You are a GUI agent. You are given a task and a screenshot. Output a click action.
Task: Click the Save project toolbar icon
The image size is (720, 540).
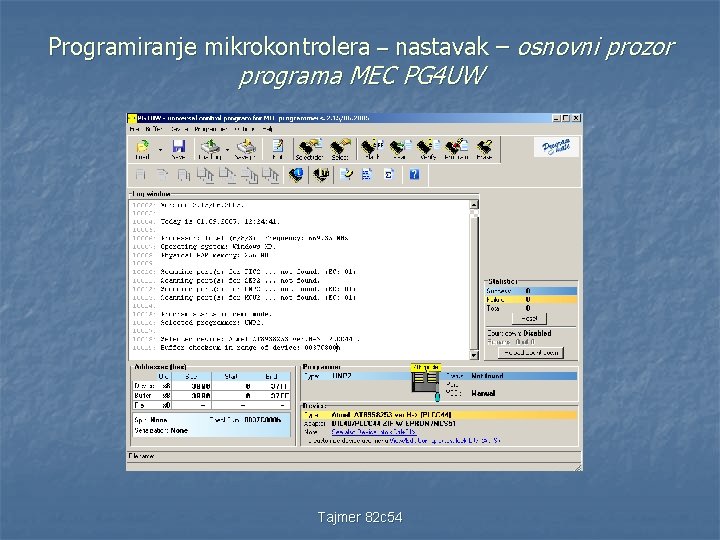tap(245, 149)
